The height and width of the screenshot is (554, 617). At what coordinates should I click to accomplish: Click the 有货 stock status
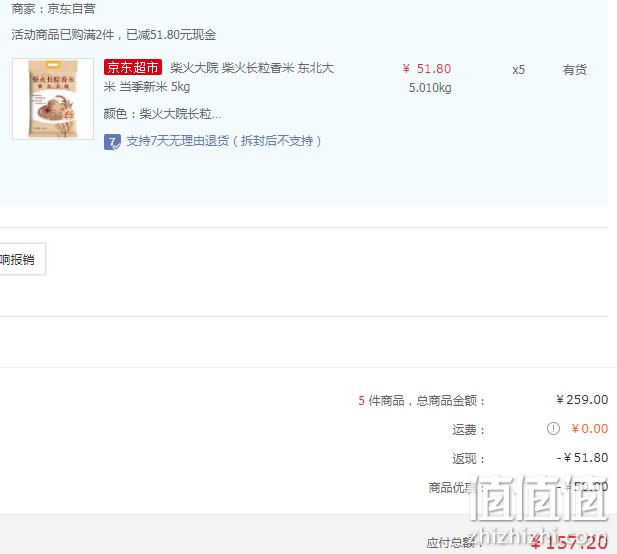pos(575,70)
